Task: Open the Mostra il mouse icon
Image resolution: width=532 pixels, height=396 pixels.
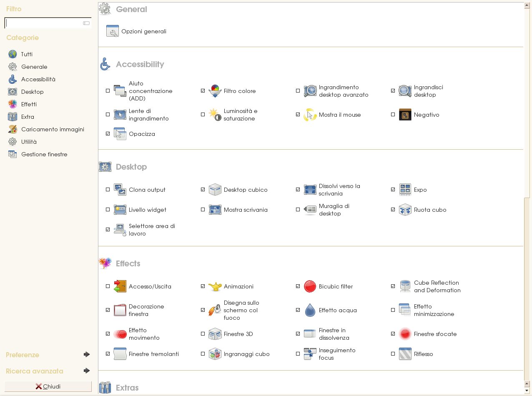Action: pos(310,115)
